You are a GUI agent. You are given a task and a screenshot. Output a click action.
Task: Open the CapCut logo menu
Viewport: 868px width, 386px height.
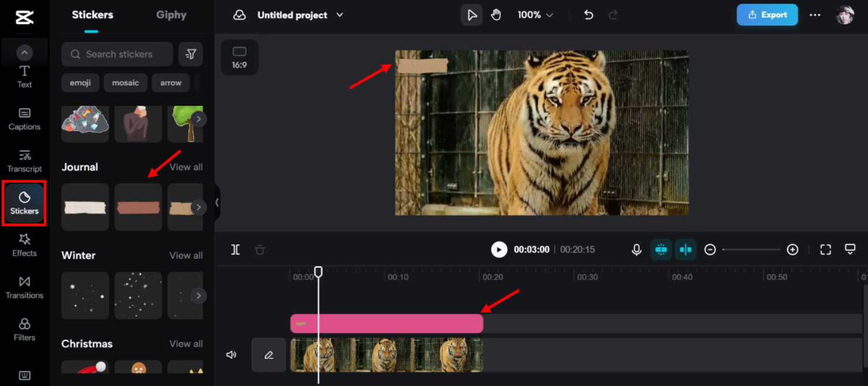point(24,17)
